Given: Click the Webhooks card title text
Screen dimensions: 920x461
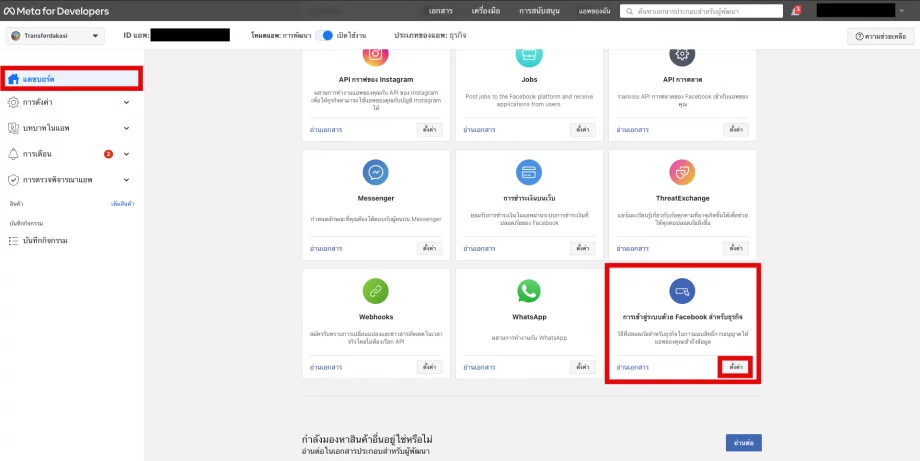Looking at the screenshot, I should pos(376,317).
